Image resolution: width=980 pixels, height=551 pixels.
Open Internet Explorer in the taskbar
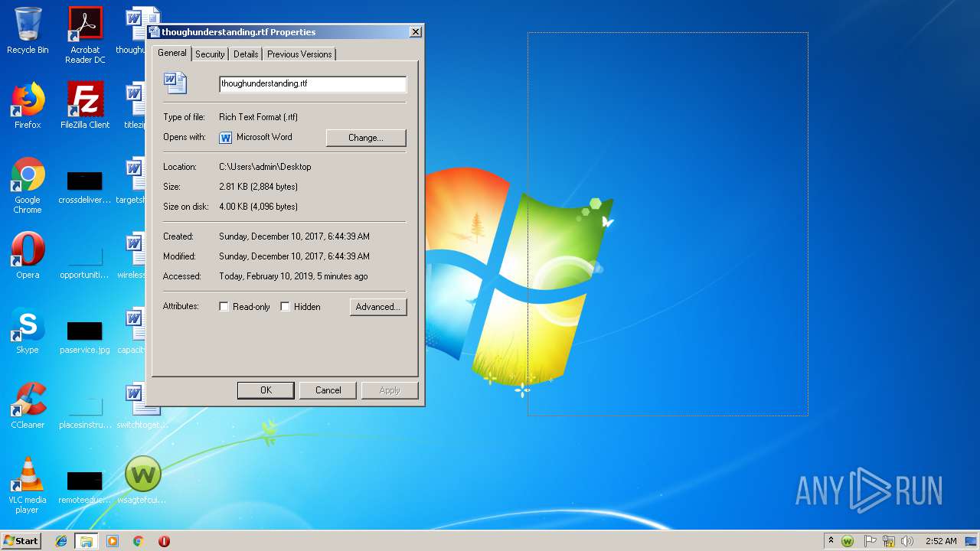click(x=61, y=541)
